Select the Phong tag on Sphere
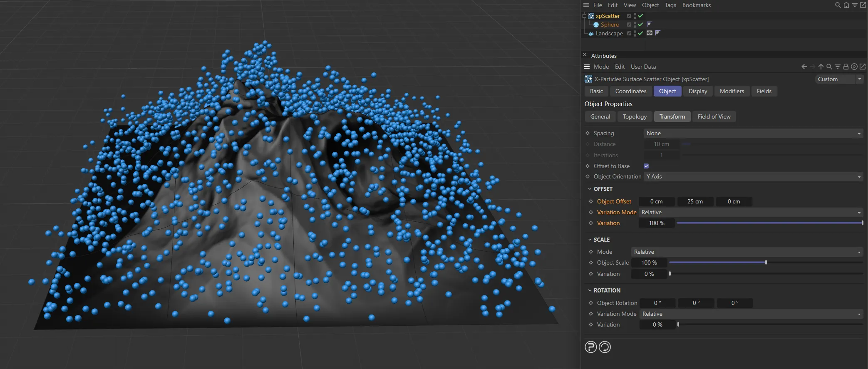 pos(649,24)
